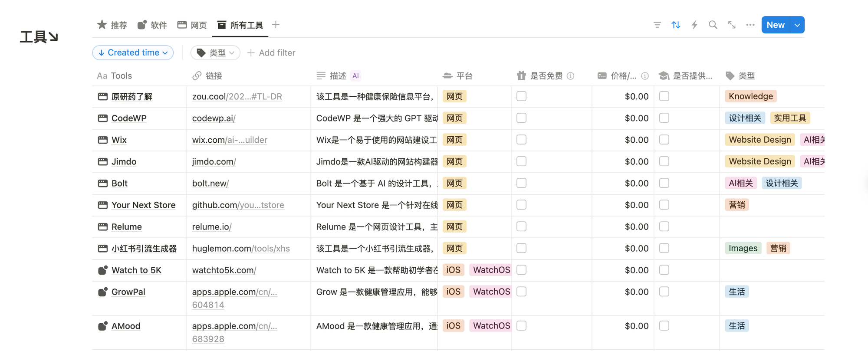Viewport: 868px width, 351px height.
Task: Toggle the 是否免费 checkbox in Bolt row
Action: click(x=521, y=183)
